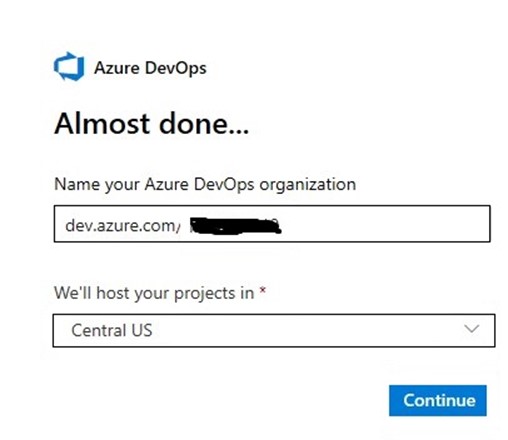Click the Azure DevOps brand name text
This screenshot has height=440, width=508.
click(150, 68)
